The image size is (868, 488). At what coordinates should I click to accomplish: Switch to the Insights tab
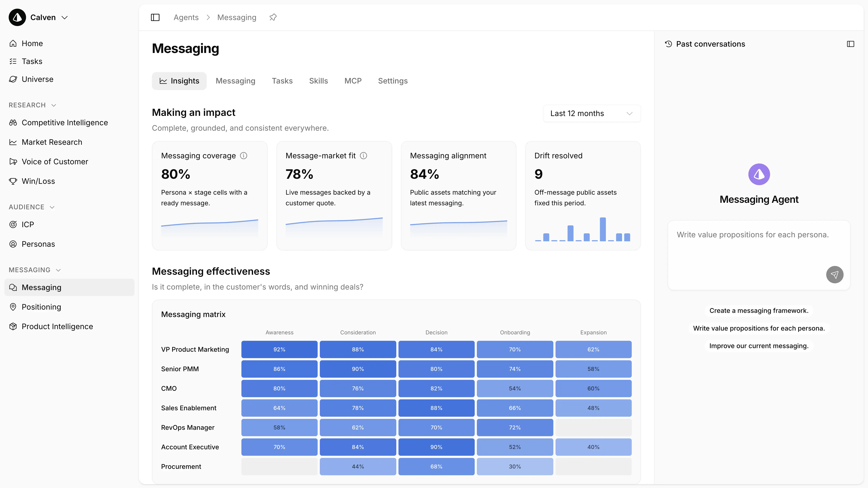[x=179, y=81]
